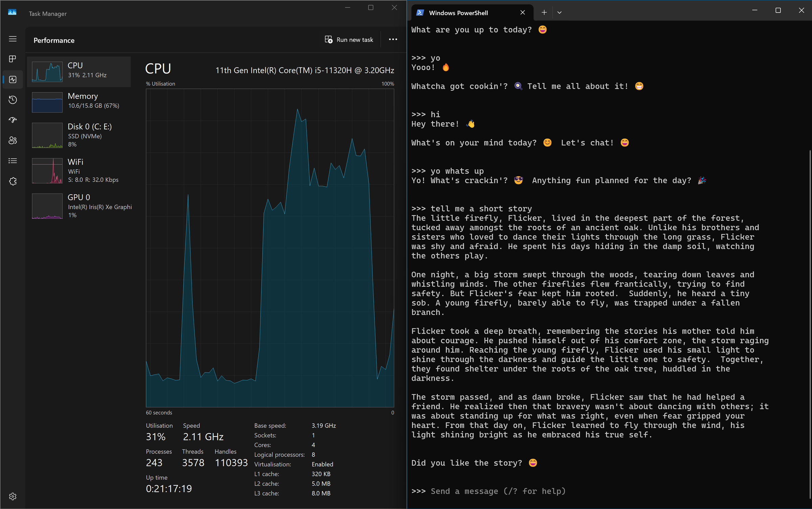Click the L1 cache value 320 KB

(321, 474)
